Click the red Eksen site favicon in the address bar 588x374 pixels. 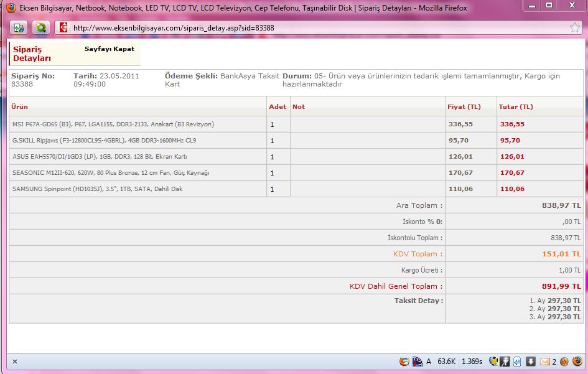click(x=63, y=28)
